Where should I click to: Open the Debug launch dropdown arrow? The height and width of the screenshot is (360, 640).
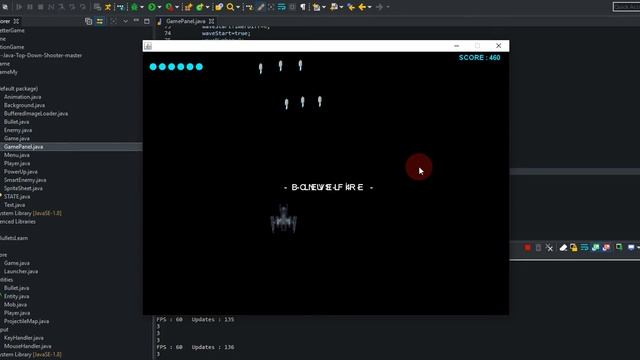[142, 7]
